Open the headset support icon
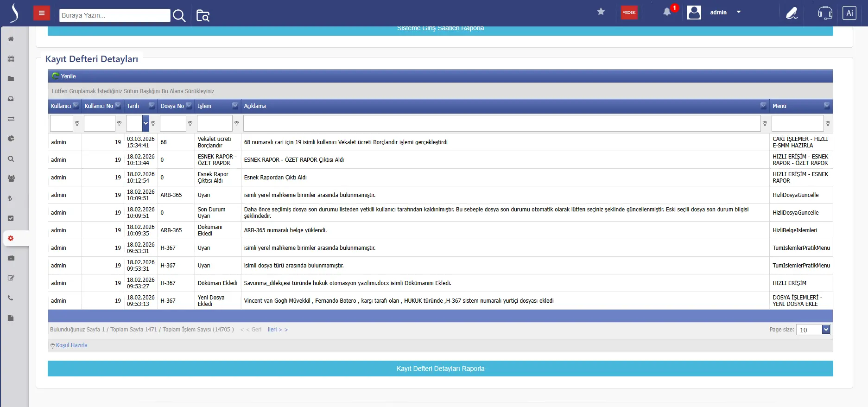The width and height of the screenshot is (868, 407). click(x=825, y=13)
